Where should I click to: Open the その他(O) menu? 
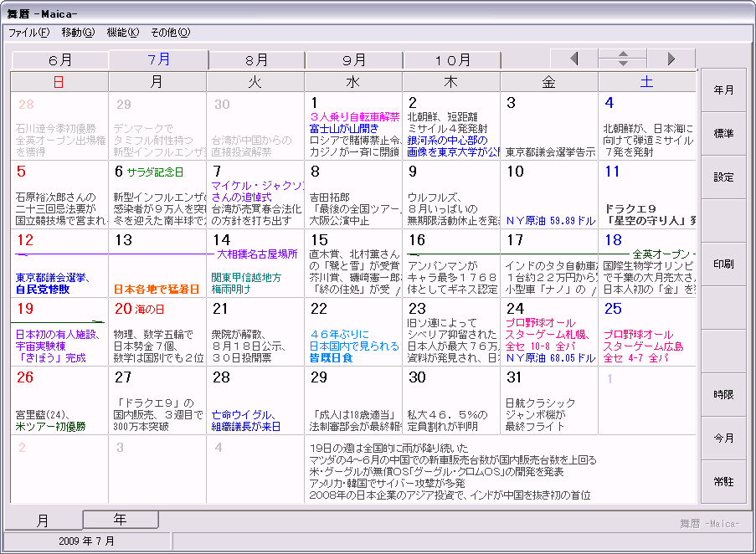tap(170, 33)
